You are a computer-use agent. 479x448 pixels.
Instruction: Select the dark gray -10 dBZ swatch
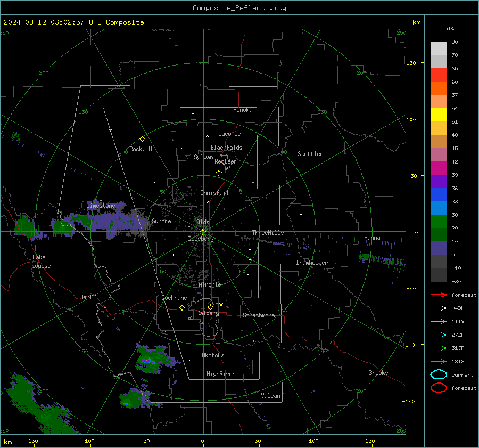(439, 275)
